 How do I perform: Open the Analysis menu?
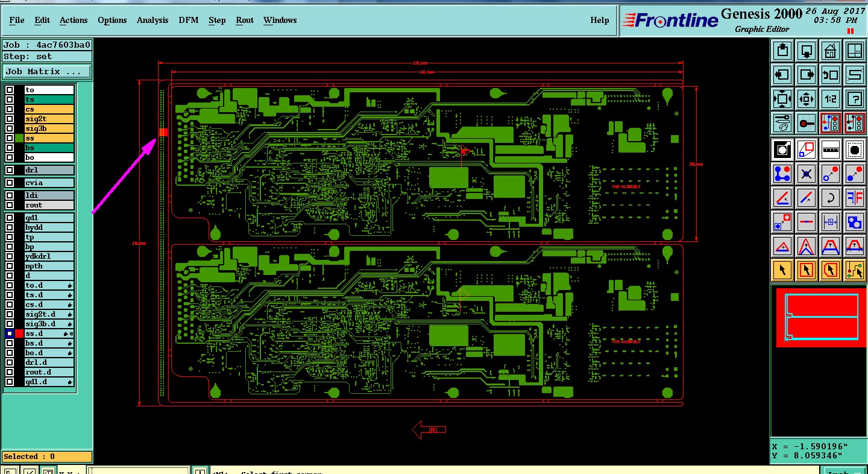pos(153,20)
